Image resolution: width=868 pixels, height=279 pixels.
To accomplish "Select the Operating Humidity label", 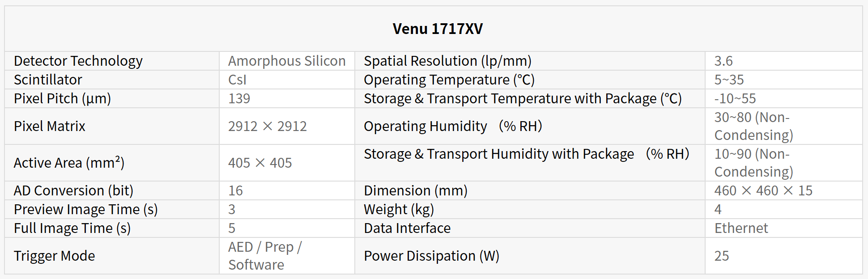I will (452, 126).
